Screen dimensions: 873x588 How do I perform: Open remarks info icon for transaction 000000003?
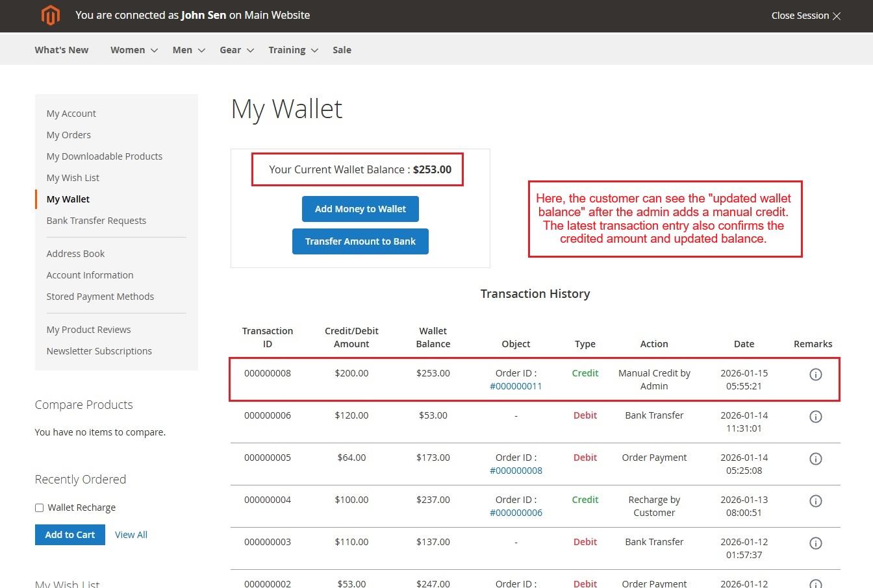click(x=816, y=543)
